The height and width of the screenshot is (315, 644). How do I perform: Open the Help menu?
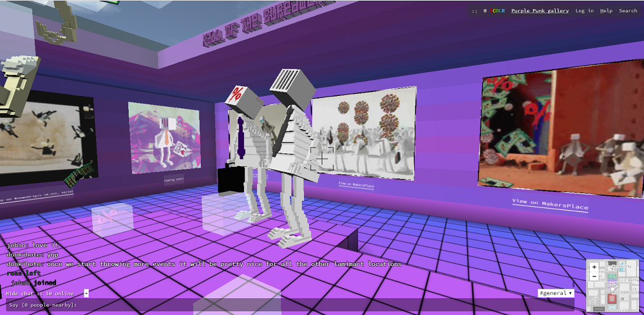pyautogui.click(x=606, y=11)
